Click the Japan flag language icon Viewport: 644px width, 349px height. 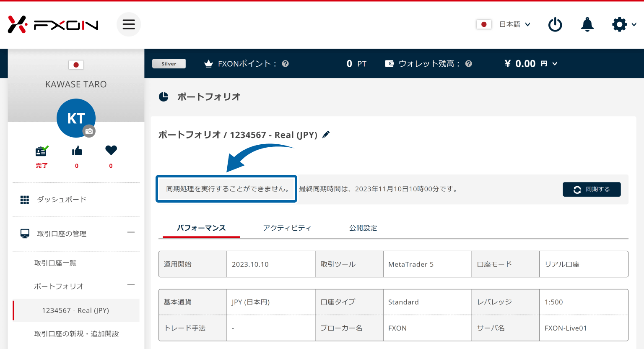484,24
